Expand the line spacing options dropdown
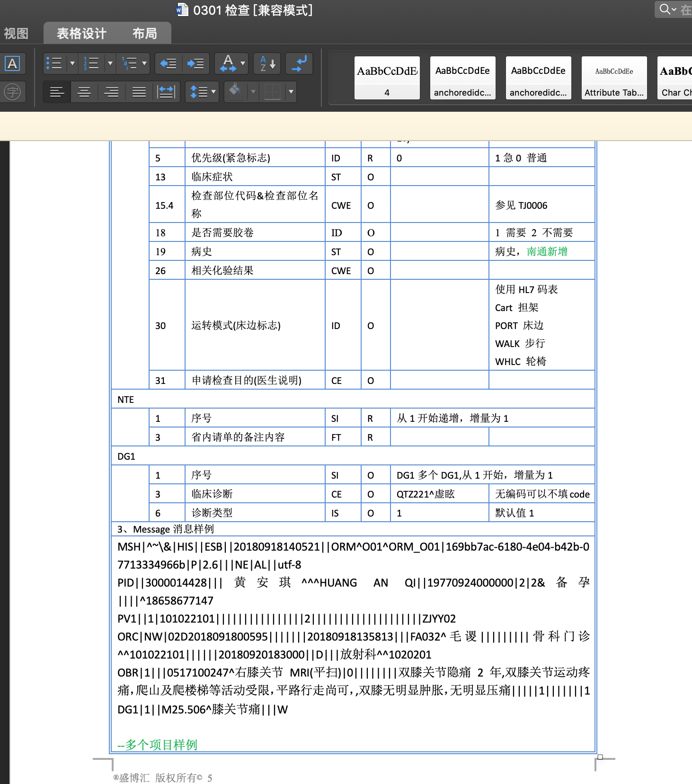 point(213,92)
